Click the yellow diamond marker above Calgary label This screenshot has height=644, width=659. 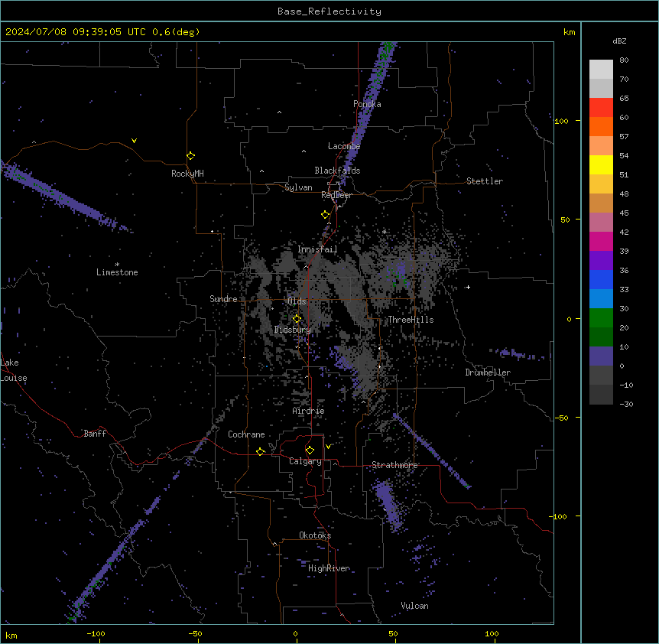[310, 450]
